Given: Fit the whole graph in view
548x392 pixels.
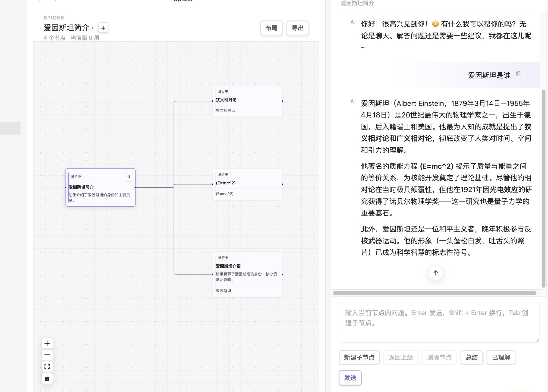Looking at the screenshot, I should coord(47,367).
